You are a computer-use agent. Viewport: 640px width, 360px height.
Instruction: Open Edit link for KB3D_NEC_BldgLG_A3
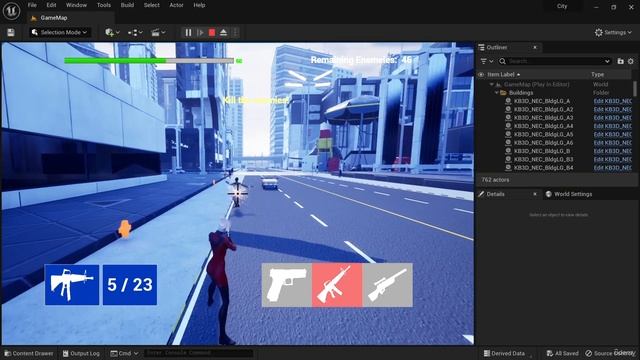(612, 118)
